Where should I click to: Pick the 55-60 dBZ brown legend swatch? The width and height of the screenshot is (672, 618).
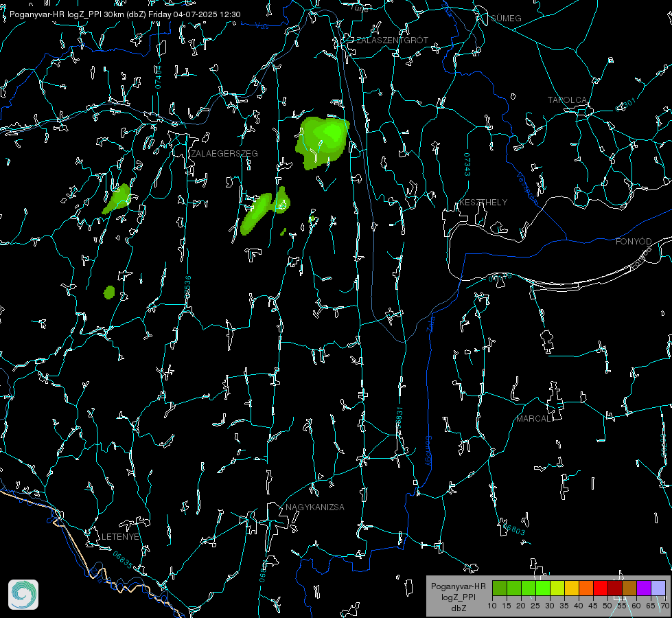click(629, 588)
